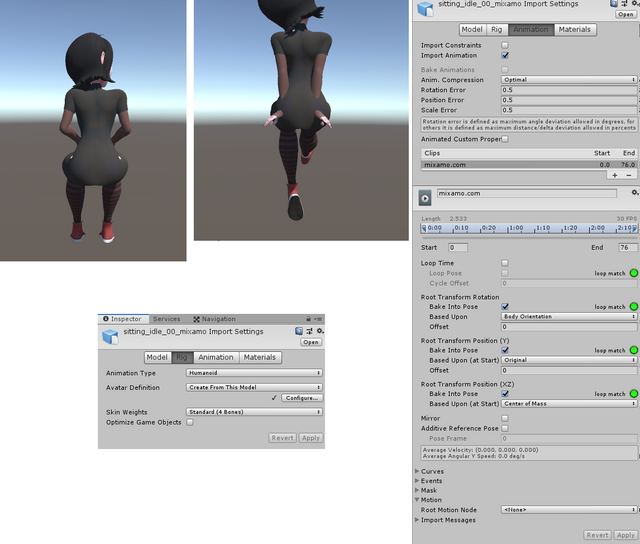640x544 pixels.
Task: Open the help book icon in the Rig inspector
Action: (299, 331)
